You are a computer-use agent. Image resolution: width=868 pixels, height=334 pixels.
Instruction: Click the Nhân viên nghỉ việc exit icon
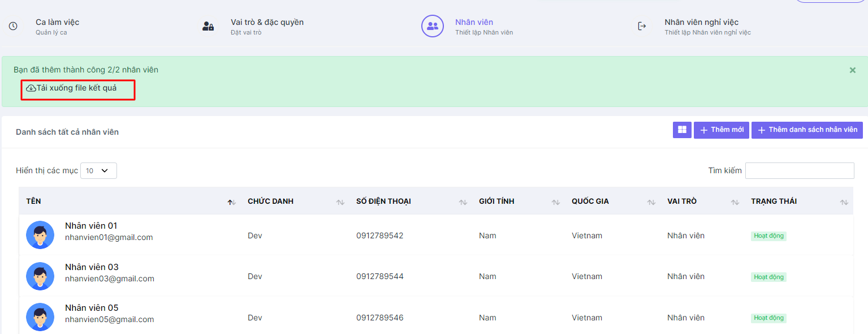coord(642,26)
